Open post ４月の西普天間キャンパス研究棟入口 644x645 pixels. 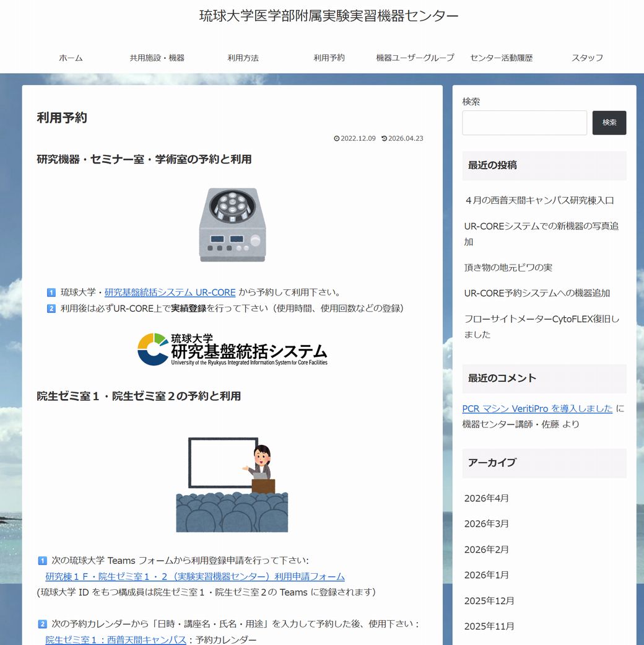pyautogui.click(x=539, y=201)
